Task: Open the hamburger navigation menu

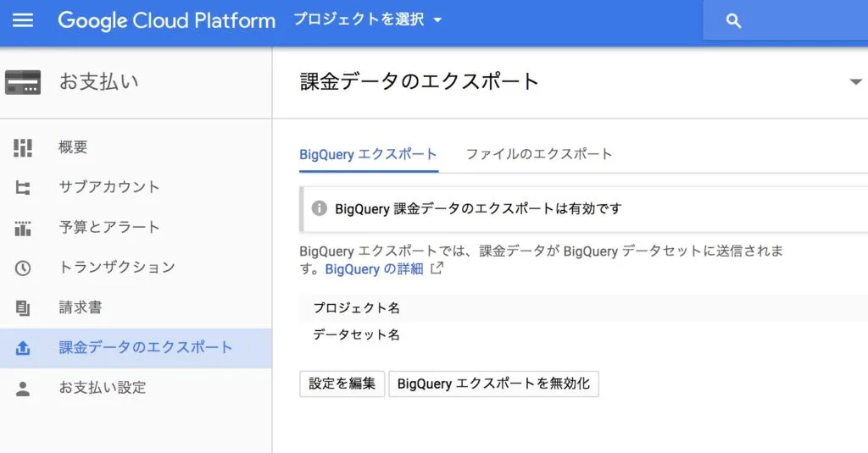Action: coord(23,20)
